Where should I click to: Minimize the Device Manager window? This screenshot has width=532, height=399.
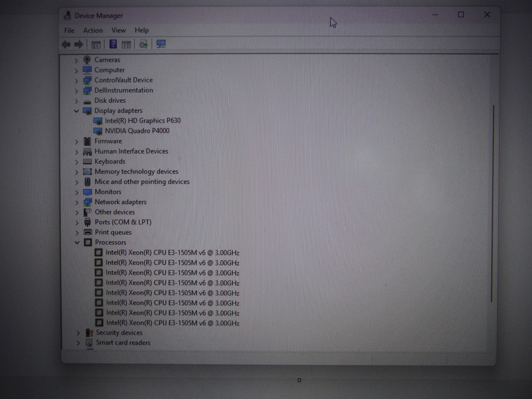pos(435,15)
